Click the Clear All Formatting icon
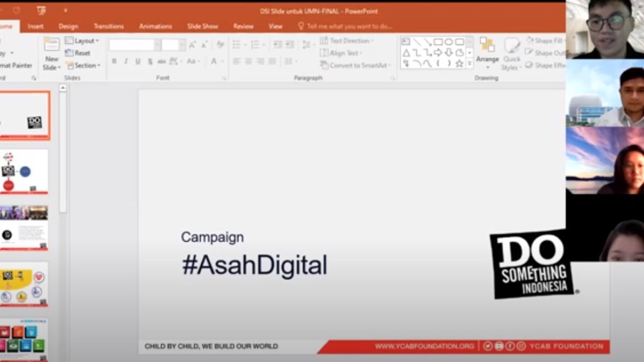The width and height of the screenshot is (644, 362). pyautogui.click(x=220, y=45)
